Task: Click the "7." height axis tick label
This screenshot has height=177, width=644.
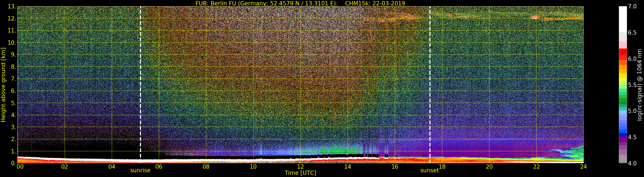Action: tap(14, 79)
